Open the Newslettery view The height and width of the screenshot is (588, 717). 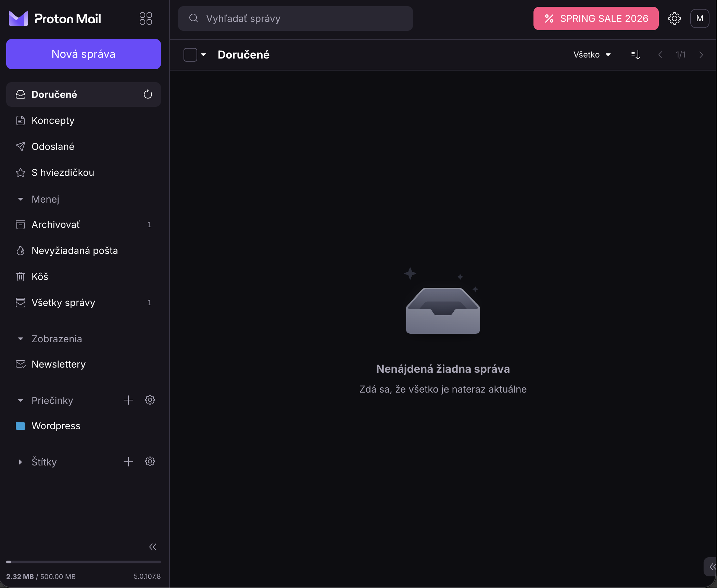83,364
